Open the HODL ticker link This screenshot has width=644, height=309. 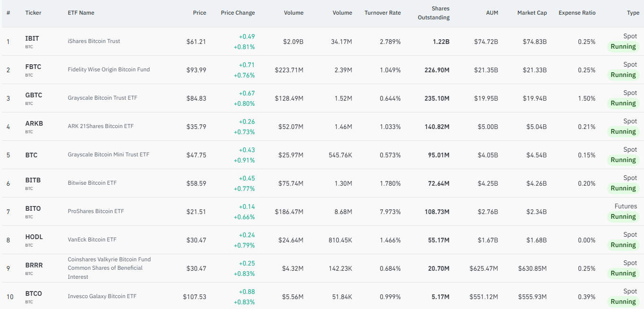click(34, 237)
